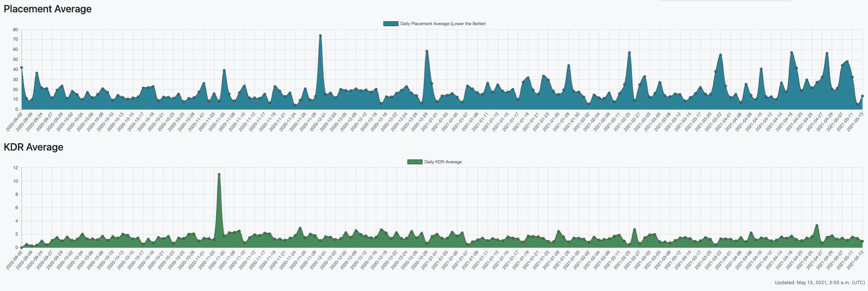
Task: Select placement peak near 58 in late December 2020
Action: point(427,51)
